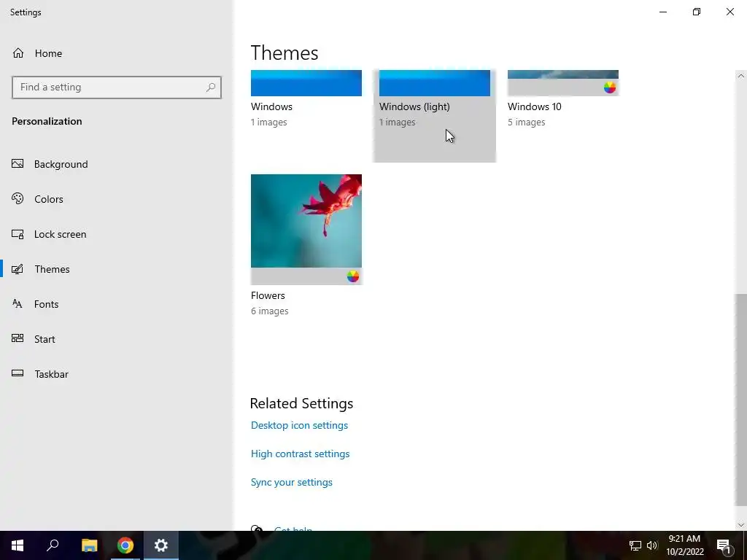747x560 pixels.
Task: Click the volume speaker icon in the tray
Action: pyautogui.click(x=651, y=545)
